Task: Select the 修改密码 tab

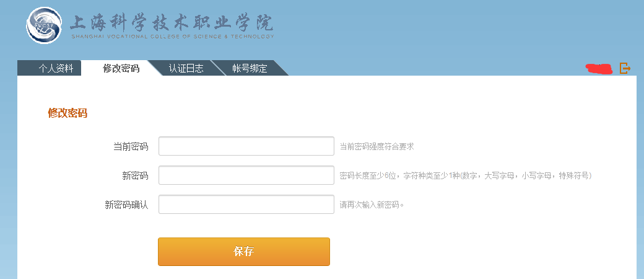Action: click(121, 69)
